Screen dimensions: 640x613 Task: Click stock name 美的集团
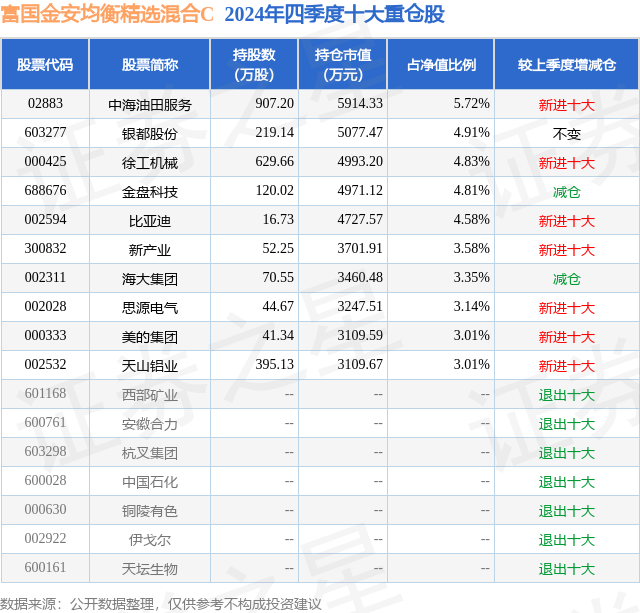coord(150,337)
